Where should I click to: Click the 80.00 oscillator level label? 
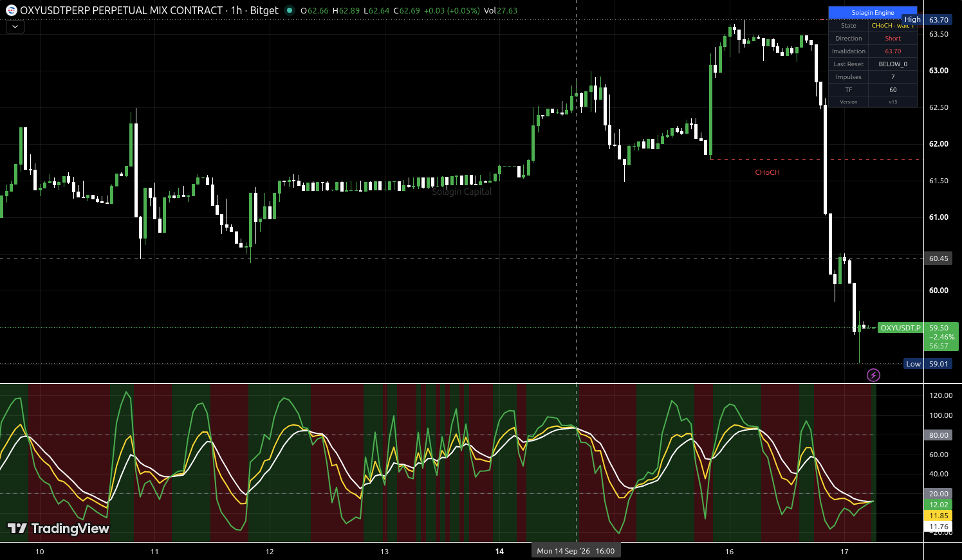tap(939, 435)
